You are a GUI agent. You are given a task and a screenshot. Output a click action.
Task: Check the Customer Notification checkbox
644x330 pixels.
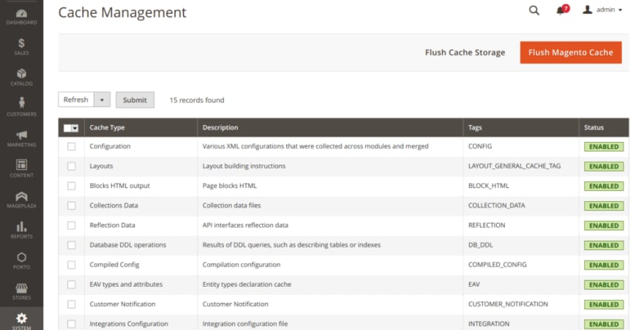72,304
